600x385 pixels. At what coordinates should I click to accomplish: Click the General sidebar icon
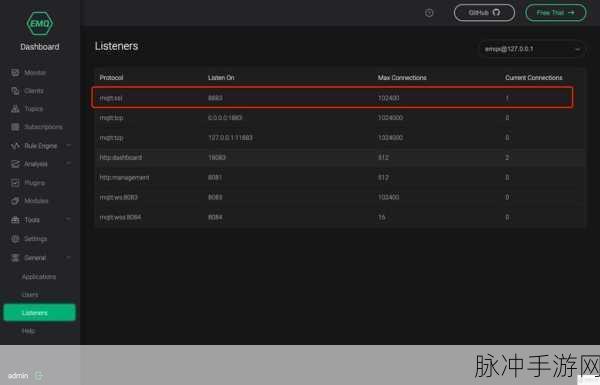pos(15,258)
